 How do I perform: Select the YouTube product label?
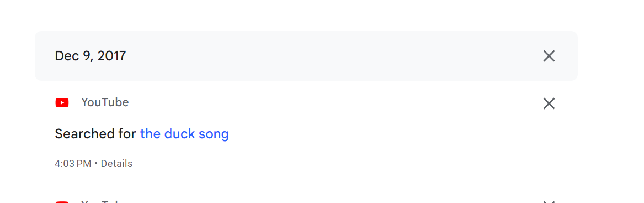point(105,102)
